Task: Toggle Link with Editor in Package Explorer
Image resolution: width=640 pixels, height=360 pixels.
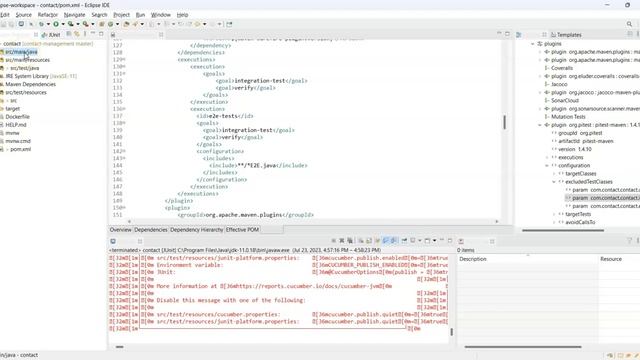Action: point(76,34)
